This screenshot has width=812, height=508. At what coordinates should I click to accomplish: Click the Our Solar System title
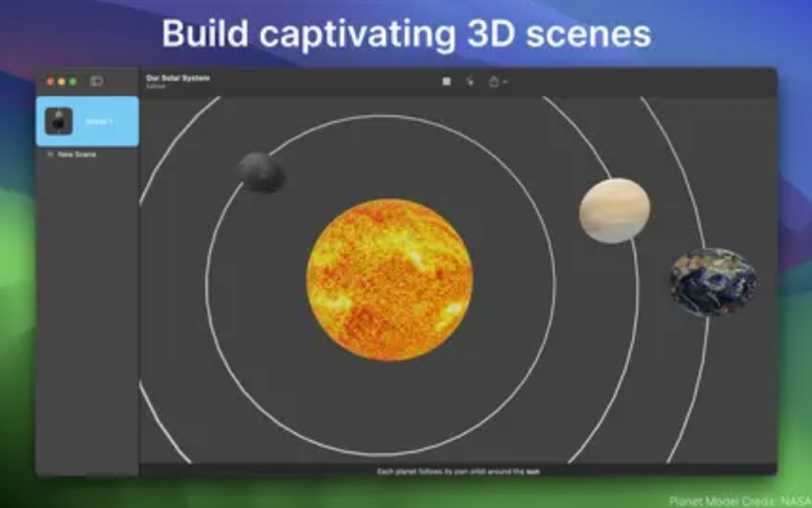click(x=178, y=78)
